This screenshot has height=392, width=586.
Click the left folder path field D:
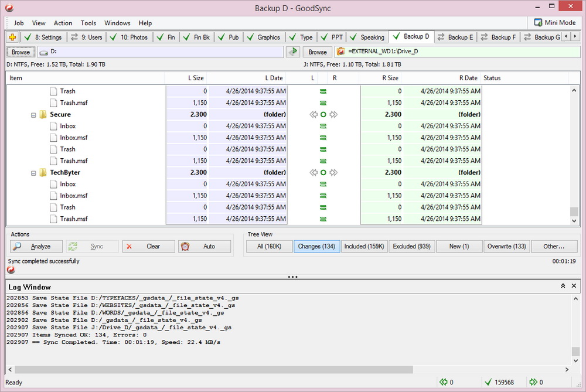[x=161, y=52]
